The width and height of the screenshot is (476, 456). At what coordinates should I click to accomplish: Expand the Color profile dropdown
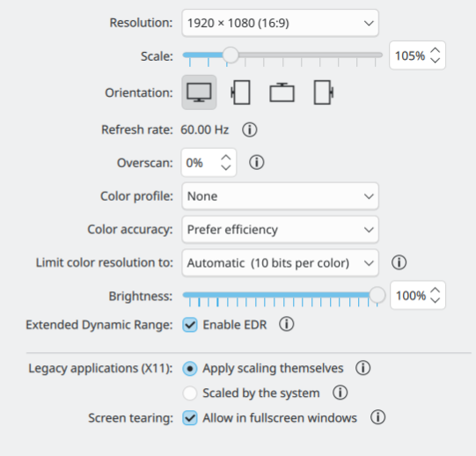(x=280, y=196)
